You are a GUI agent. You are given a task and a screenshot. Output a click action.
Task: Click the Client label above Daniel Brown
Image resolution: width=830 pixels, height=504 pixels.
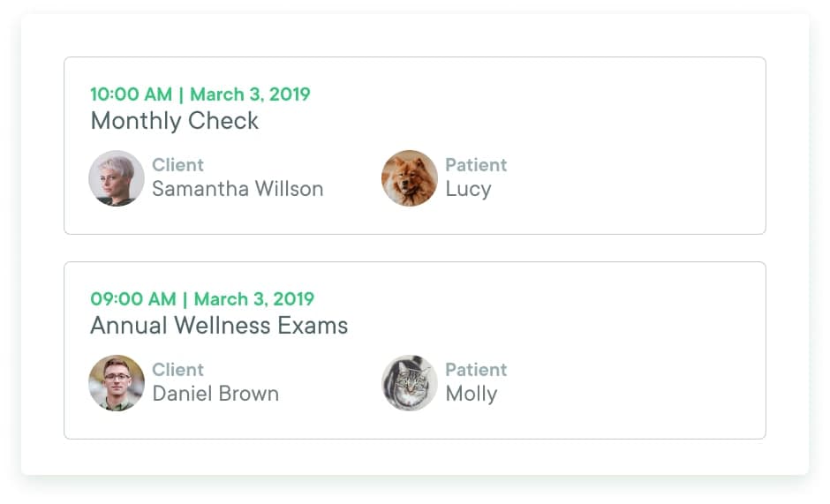(x=177, y=370)
